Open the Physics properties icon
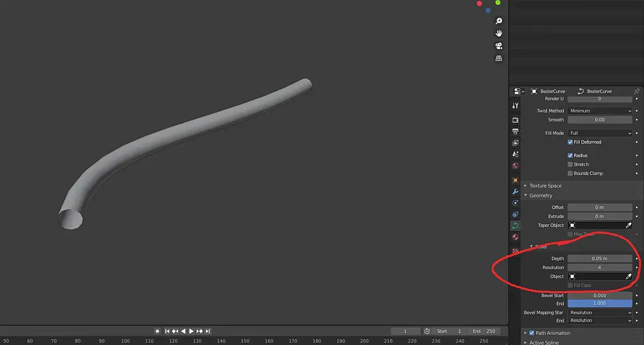The width and height of the screenshot is (644, 345). point(515,203)
